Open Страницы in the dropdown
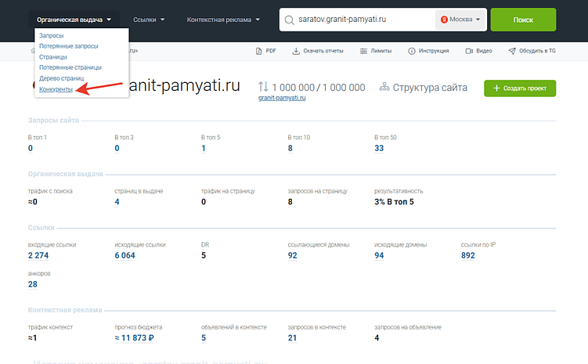Viewport: 588px width, 364px height. [x=53, y=57]
